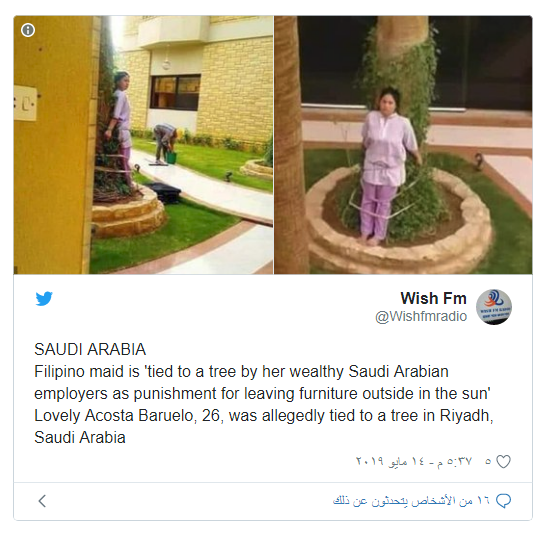Click the person mopping in left photo
Screen dimensions: 547x533
pos(165,143)
